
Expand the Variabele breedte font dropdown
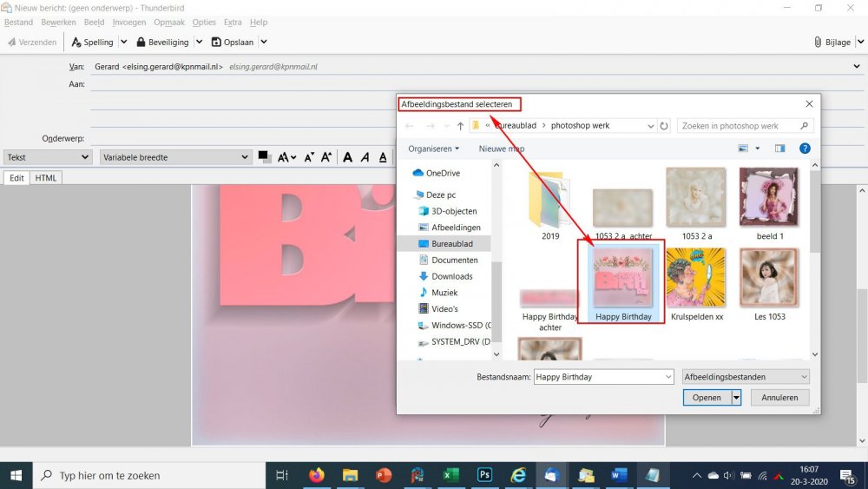pyautogui.click(x=175, y=157)
